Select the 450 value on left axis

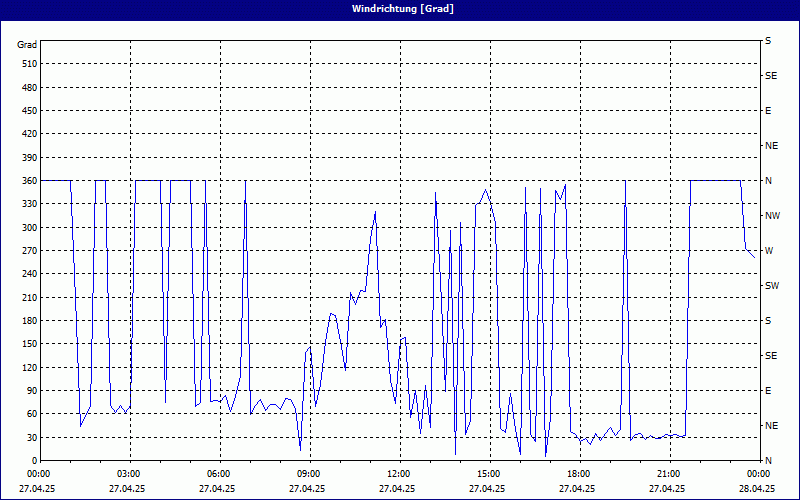tap(27, 110)
